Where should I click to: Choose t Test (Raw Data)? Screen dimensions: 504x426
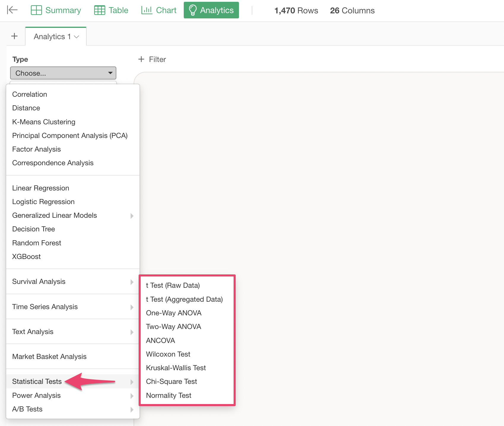173,285
